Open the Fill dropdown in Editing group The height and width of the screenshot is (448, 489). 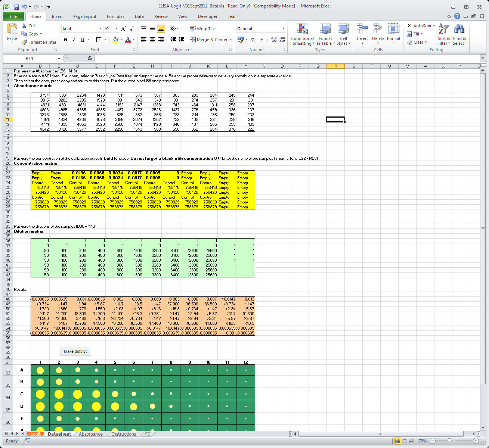click(x=415, y=34)
